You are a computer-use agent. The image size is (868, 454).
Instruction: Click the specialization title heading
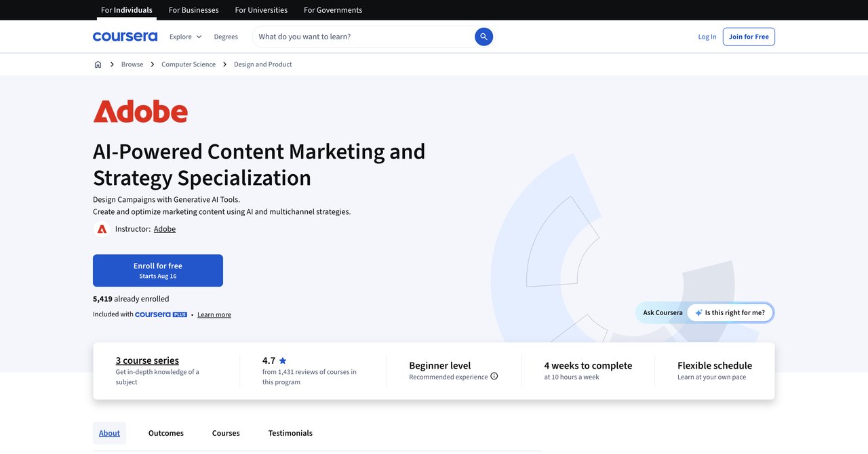(x=259, y=164)
